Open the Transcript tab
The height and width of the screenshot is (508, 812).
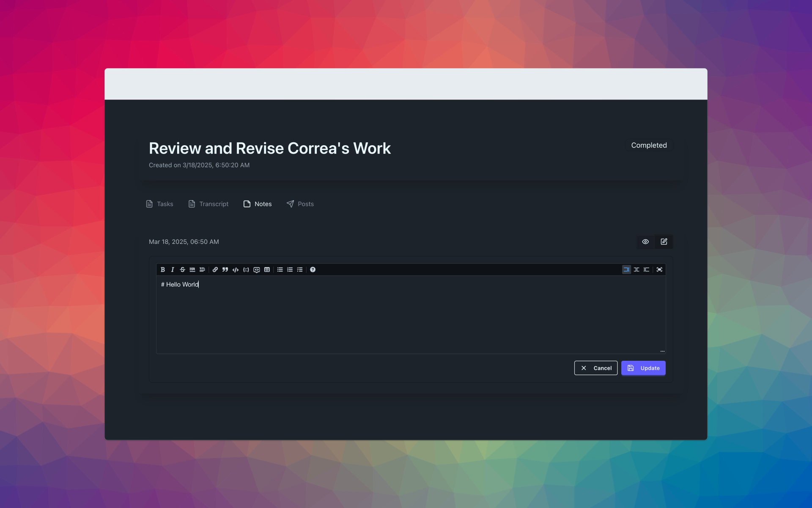coord(208,204)
